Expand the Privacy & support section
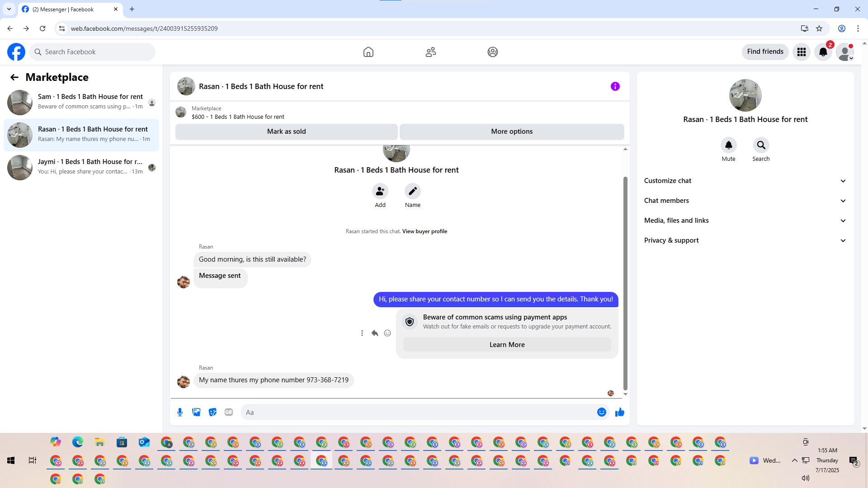 point(745,240)
